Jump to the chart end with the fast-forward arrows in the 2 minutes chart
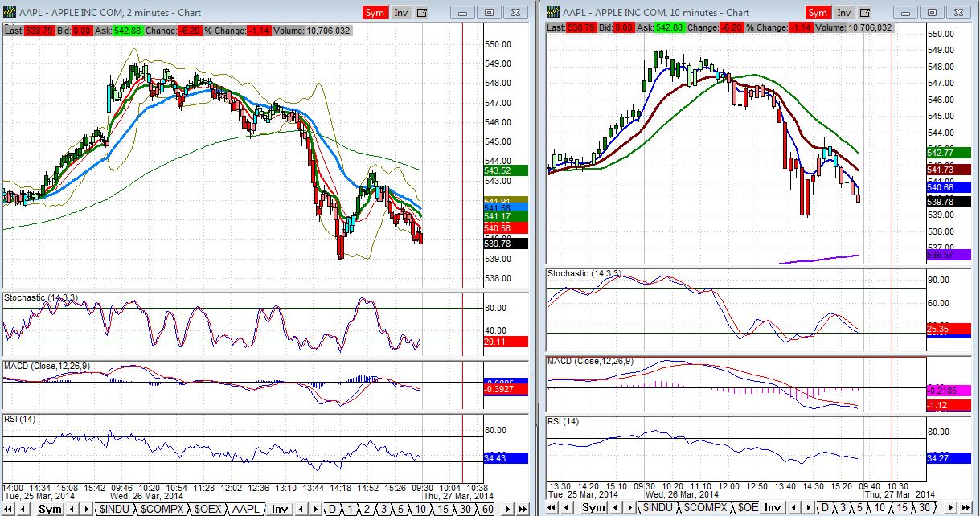 pyautogui.click(x=523, y=509)
